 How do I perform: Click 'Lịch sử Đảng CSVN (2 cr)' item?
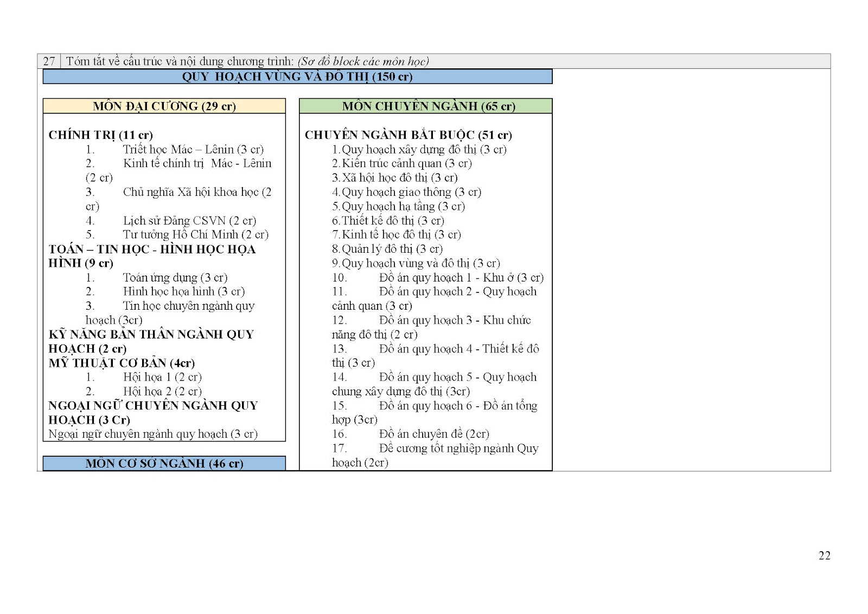click(189, 221)
